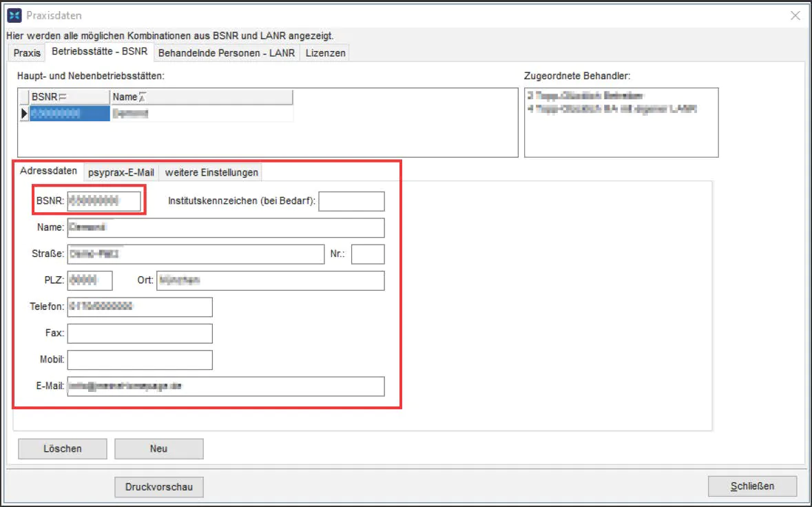
Task: Click into the Fax input field
Action: 140,333
